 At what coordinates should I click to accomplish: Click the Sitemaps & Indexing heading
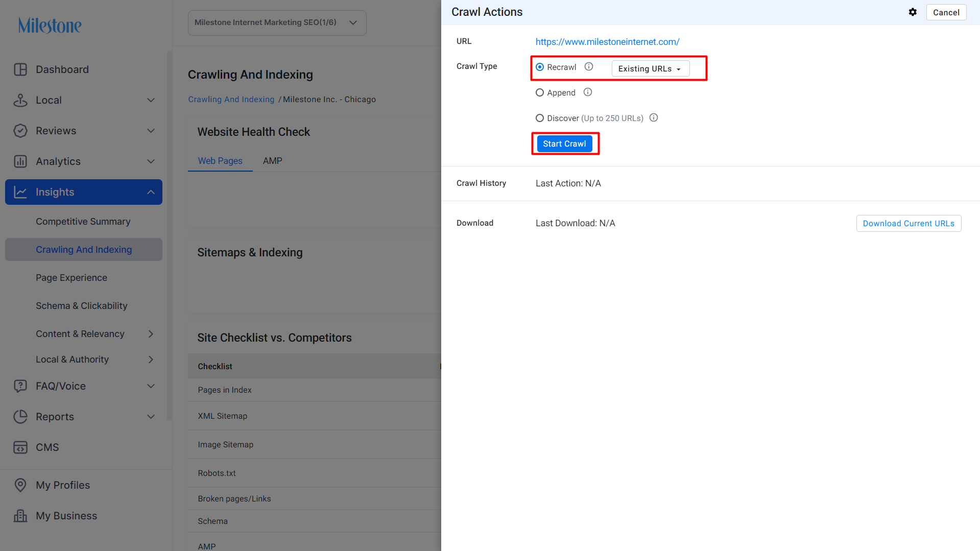click(250, 252)
